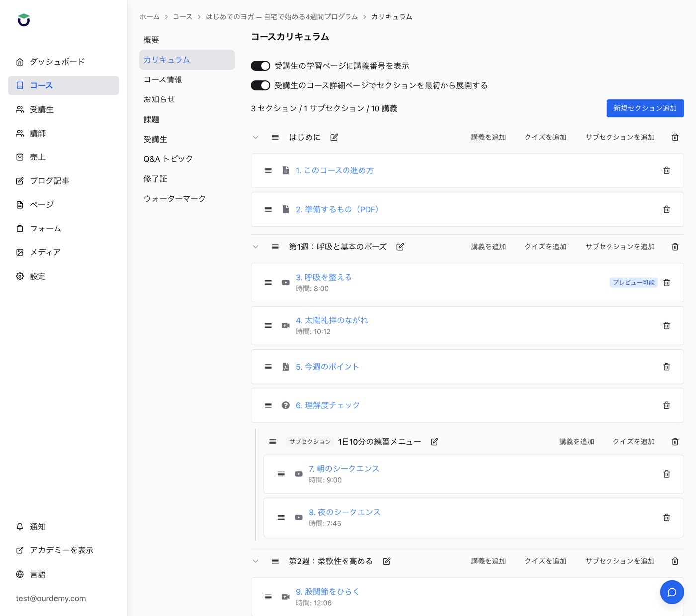Toggle 受講生の学習ページに講義番号を表示 switch
This screenshot has width=696, height=616.
261,66
